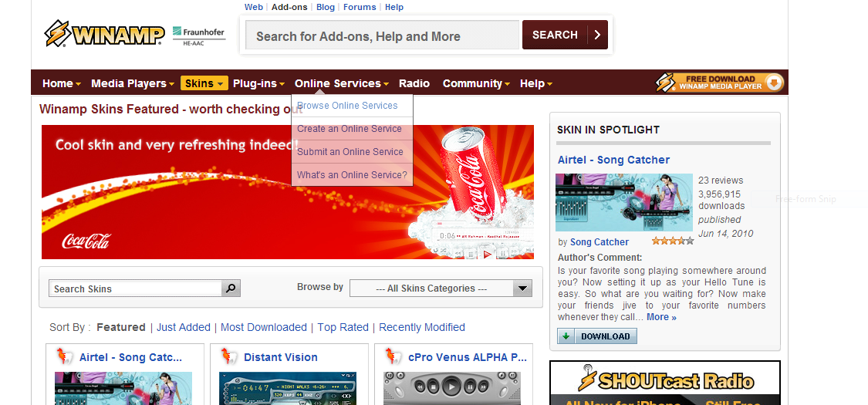Screen dimensions: 868x405
Task: Select What's an Online Service?
Action: click(x=352, y=175)
